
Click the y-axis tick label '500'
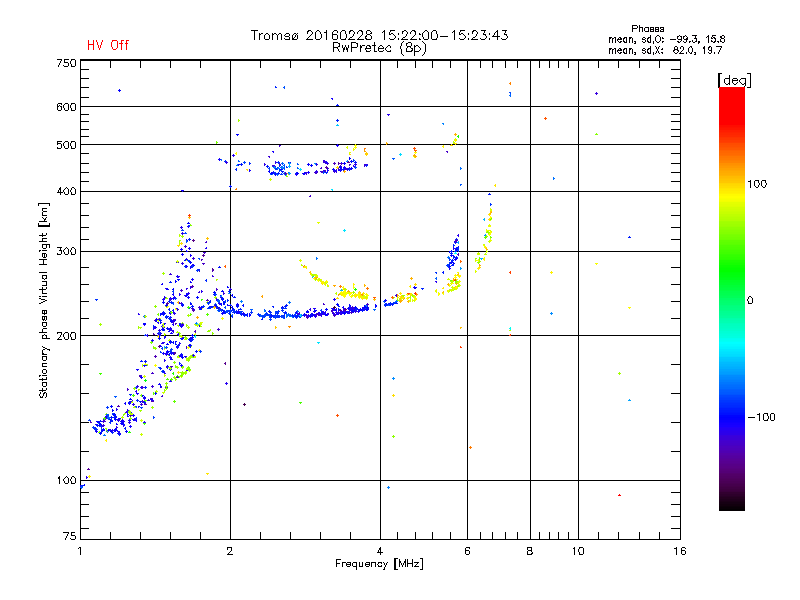[66, 145]
